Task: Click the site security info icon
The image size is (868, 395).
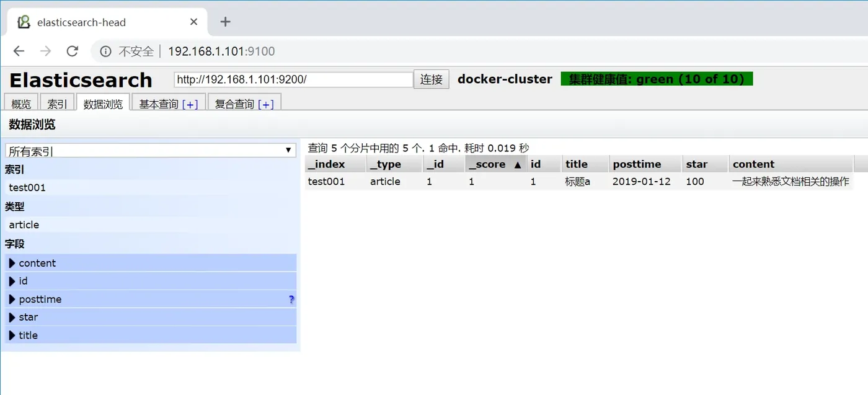Action: [x=105, y=51]
